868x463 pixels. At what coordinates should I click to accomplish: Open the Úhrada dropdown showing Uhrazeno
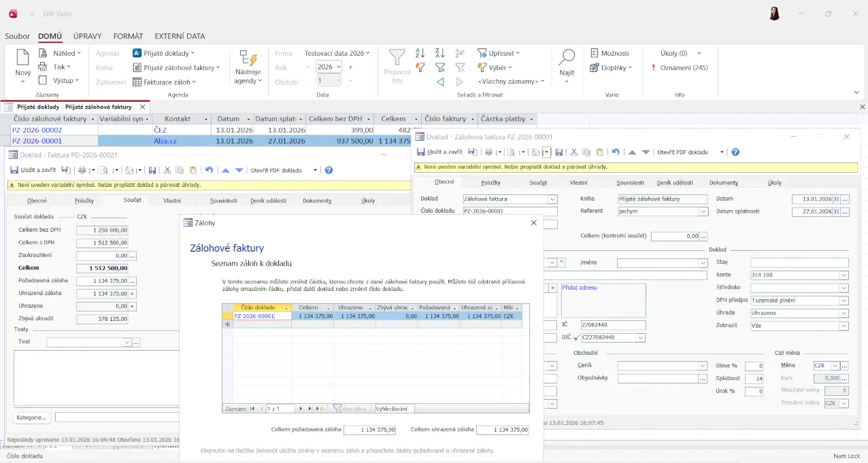pos(844,313)
